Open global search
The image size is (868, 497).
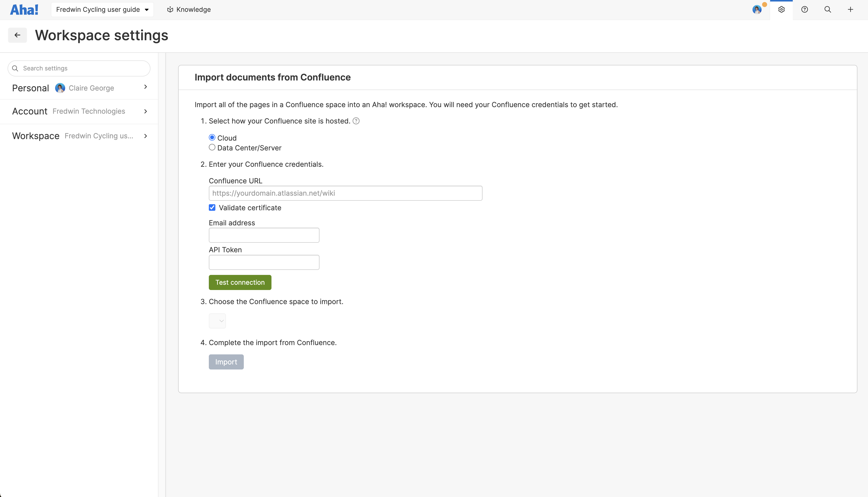click(827, 9)
